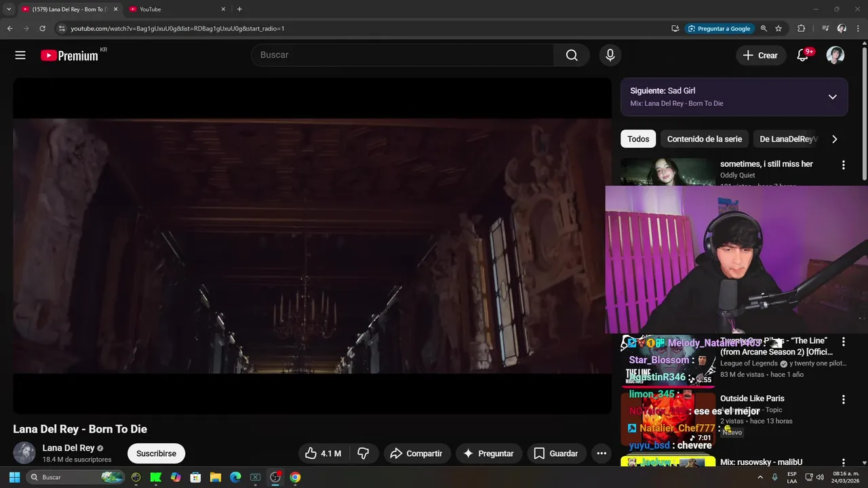
Task: Click the Compartir button
Action: [x=416, y=453]
